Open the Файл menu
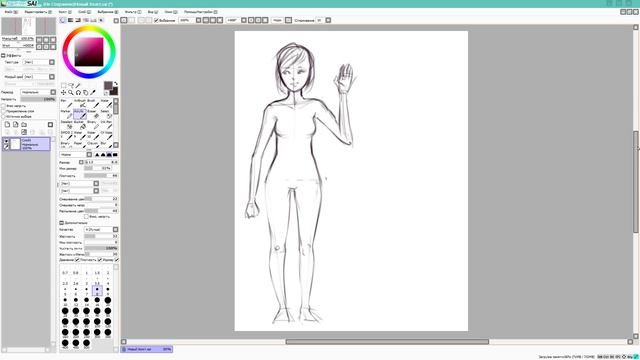640x360 pixels. [11, 12]
